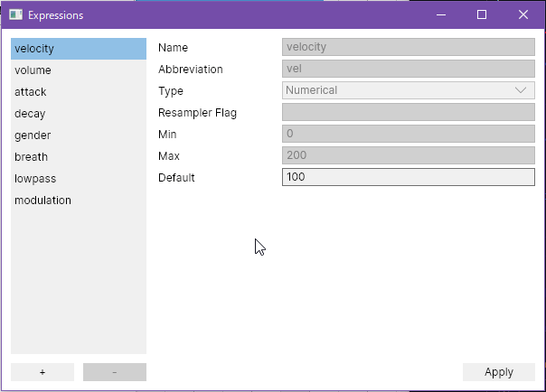Click the Max field showing 200
Screen dimensions: 546x392
[x=409, y=155]
